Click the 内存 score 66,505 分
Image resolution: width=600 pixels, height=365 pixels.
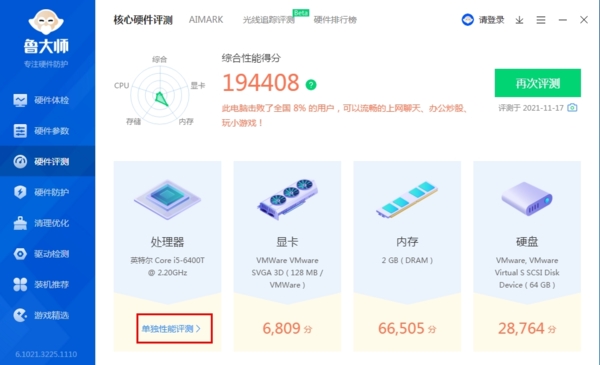tap(407, 328)
